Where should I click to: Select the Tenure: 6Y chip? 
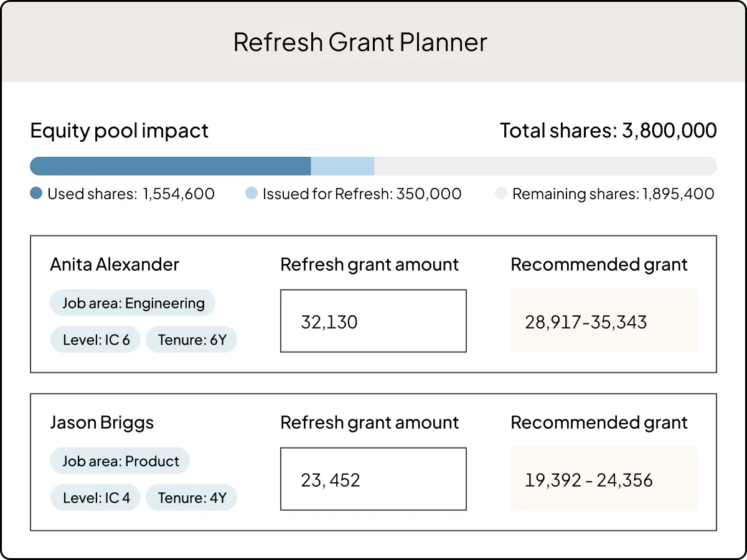[191, 339]
